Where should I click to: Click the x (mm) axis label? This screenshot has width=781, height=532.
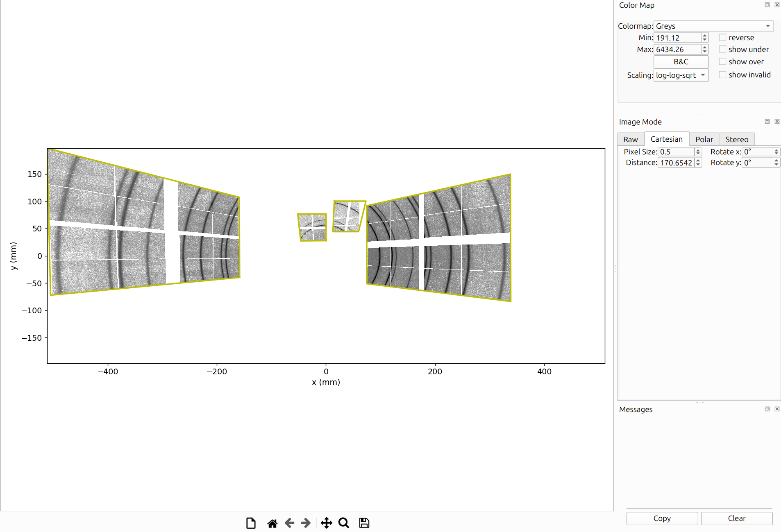(x=326, y=382)
